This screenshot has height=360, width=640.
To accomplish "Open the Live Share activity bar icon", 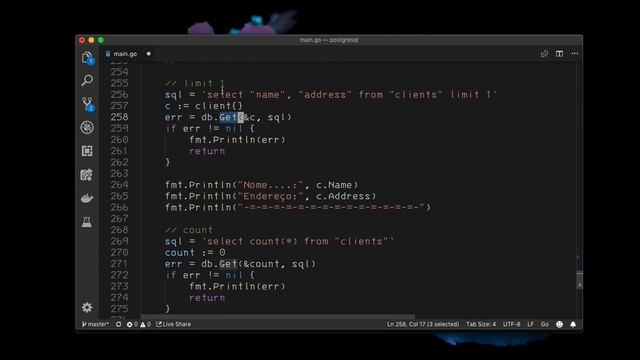I will tap(87, 175).
